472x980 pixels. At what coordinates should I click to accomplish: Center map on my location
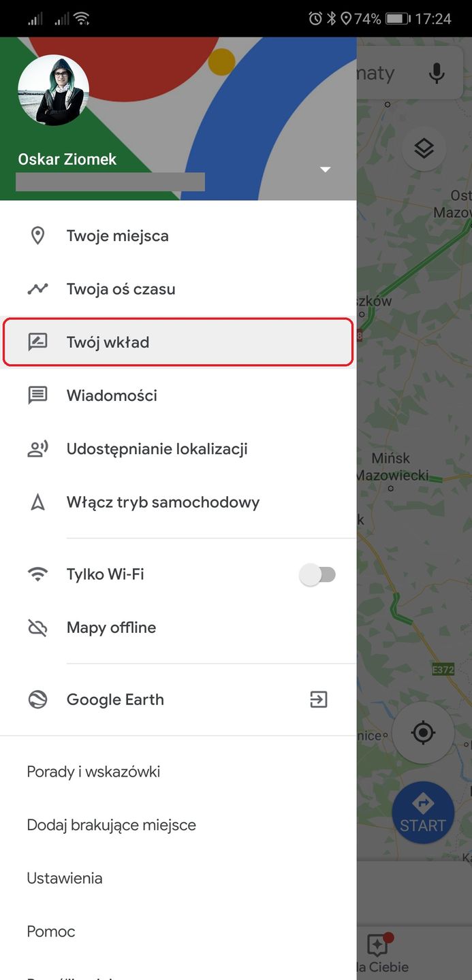tap(423, 733)
